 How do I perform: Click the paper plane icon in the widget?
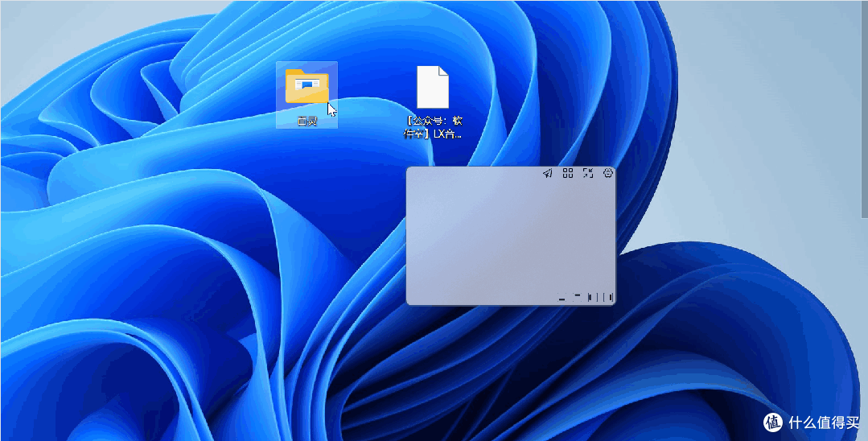click(x=548, y=173)
